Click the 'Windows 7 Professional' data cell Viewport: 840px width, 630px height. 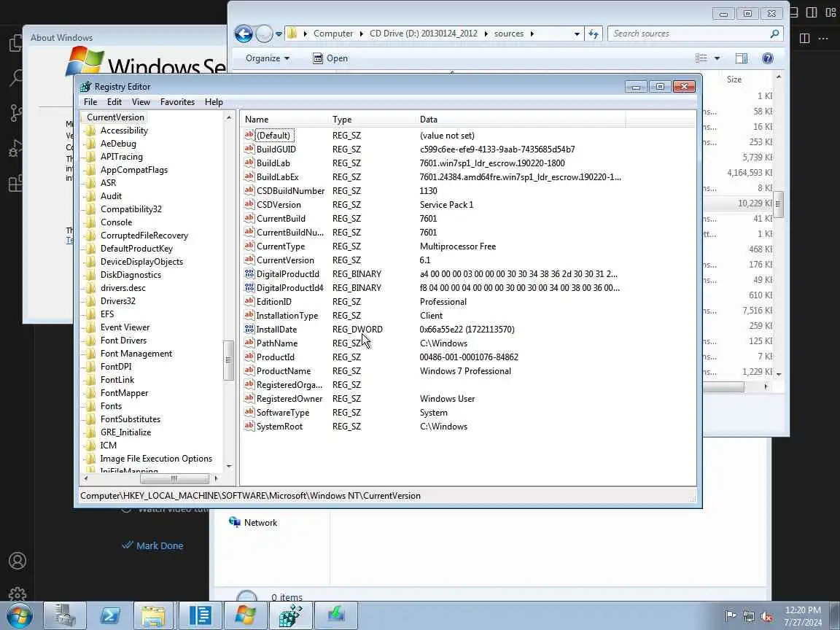[x=465, y=370]
